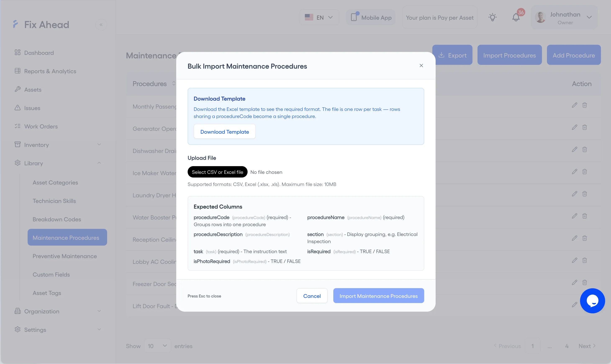Click the Download Template button
This screenshot has width=611, height=364.
pyautogui.click(x=225, y=131)
